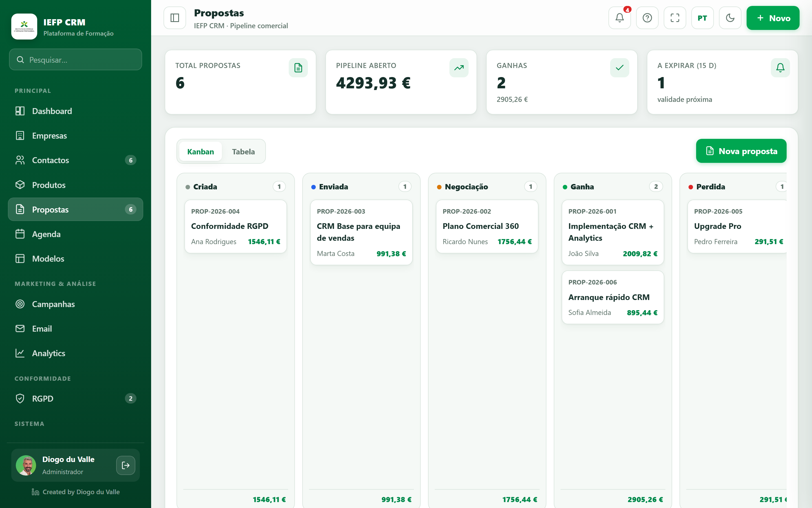
Task: Open Campanhas in the sidebar
Action: [76, 304]
